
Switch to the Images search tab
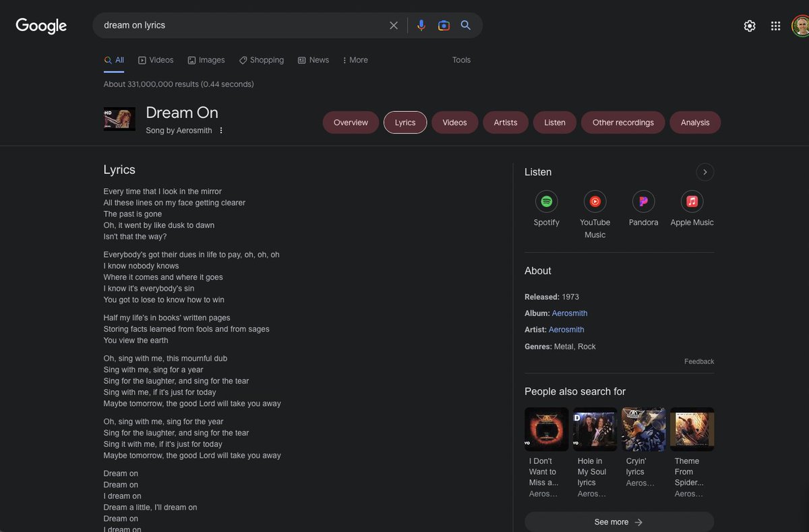pos(206,60)
